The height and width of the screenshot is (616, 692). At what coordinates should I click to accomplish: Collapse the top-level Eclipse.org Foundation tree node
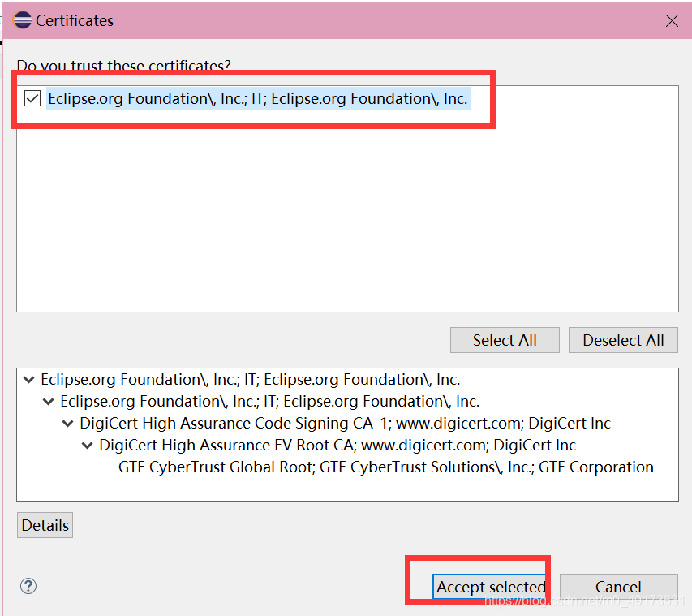[x=29, y=379]
